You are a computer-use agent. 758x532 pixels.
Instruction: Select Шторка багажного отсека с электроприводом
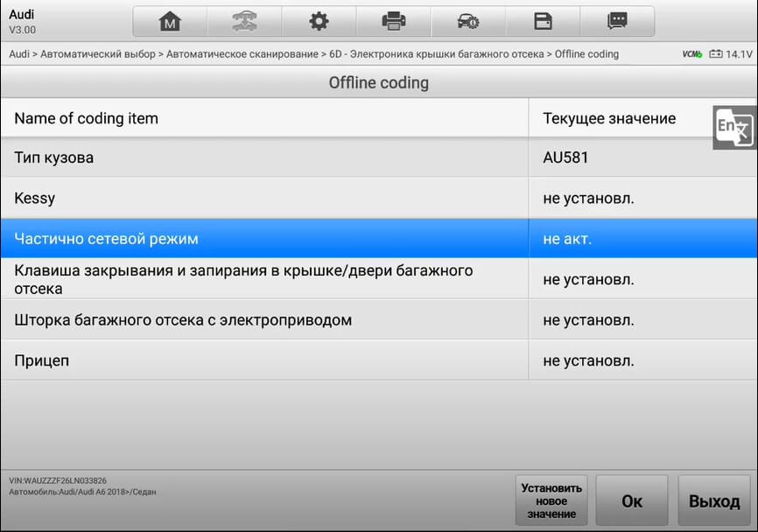[x=379, y=320]
